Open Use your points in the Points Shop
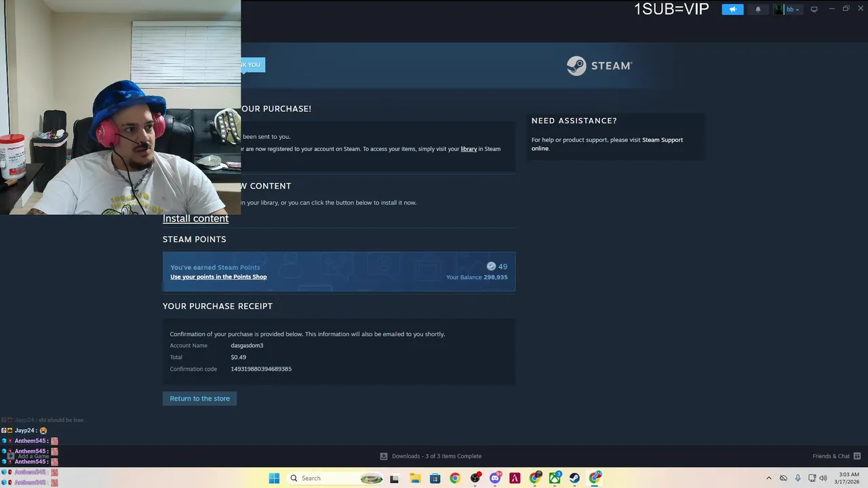 point(218,277)
